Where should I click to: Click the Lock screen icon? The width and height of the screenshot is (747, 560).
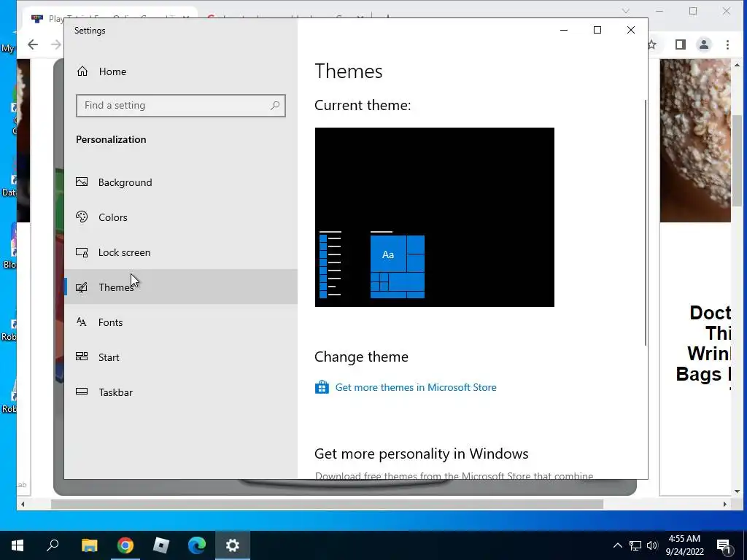(x=82, y=252)
